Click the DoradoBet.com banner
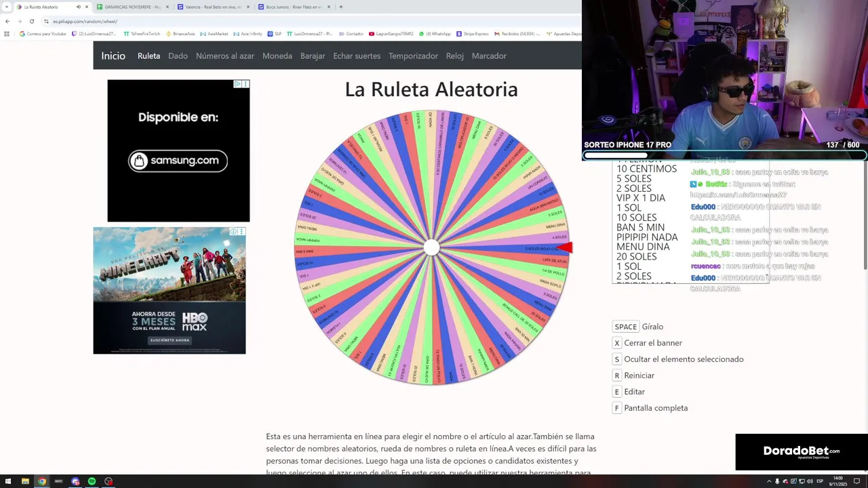Screen dimensions: 868x488 (802, 452)
